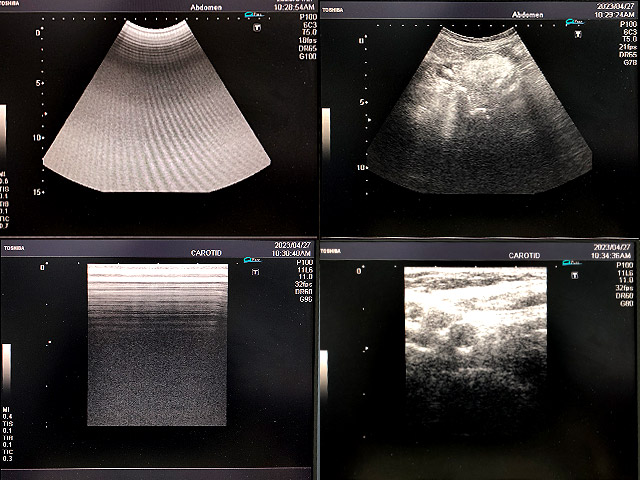The height and width of the screenshot is (480, 640).
Task: Click the depth marker 5 in the 10:28:54AM panel
Action: click(40, 83)
